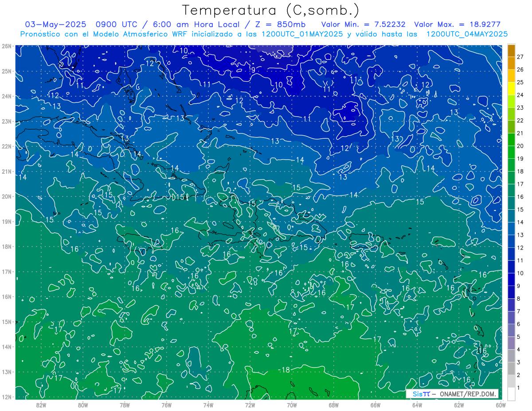Click the "60W" longitude axis label
The image size is (532, 411).
click(x=501, y=404)
